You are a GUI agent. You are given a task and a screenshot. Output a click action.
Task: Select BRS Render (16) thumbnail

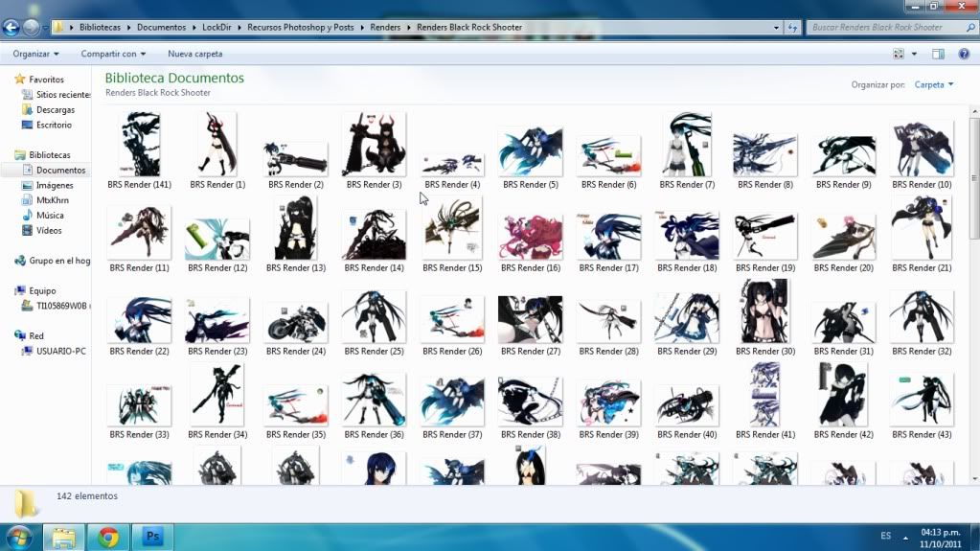pos(530,237)
